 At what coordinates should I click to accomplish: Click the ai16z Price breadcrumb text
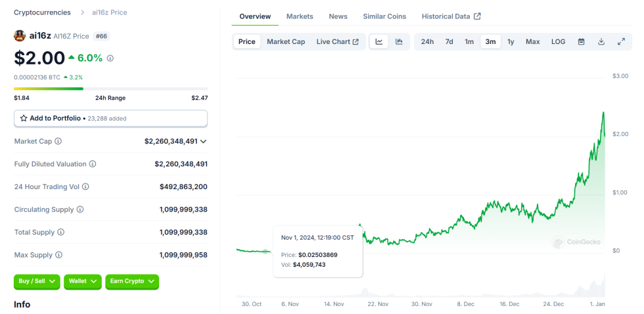pos(109,12)
